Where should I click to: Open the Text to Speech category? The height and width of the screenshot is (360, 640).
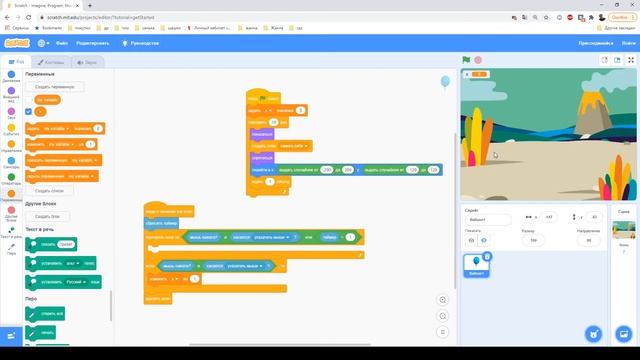click(11, 233)
